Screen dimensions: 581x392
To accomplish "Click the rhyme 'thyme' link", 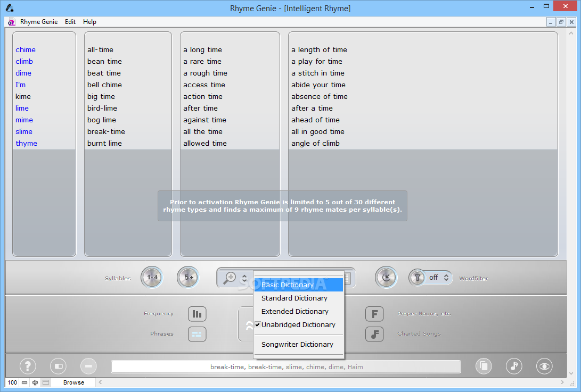I will 26,144.
